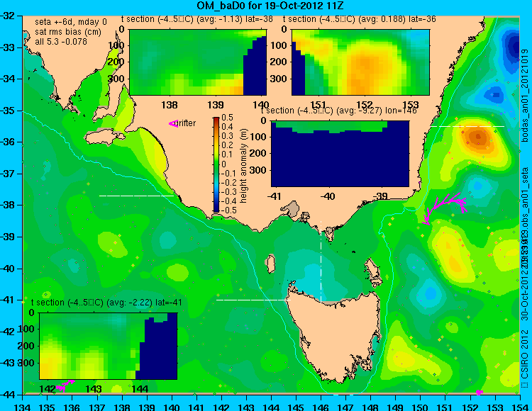Click the magenta drifter marker near longitude 152 at the bottom edge

click(x=479, y=393)
